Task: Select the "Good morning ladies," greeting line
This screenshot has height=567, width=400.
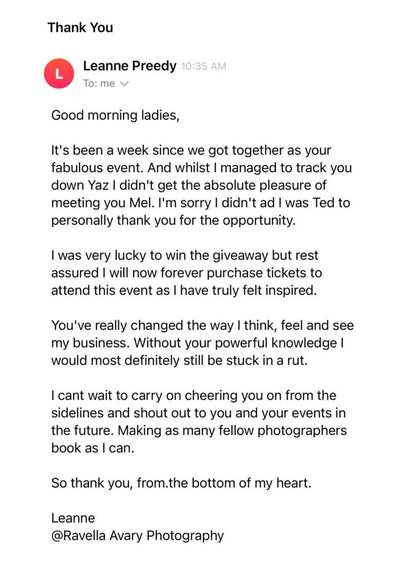Action: (115, 115)
